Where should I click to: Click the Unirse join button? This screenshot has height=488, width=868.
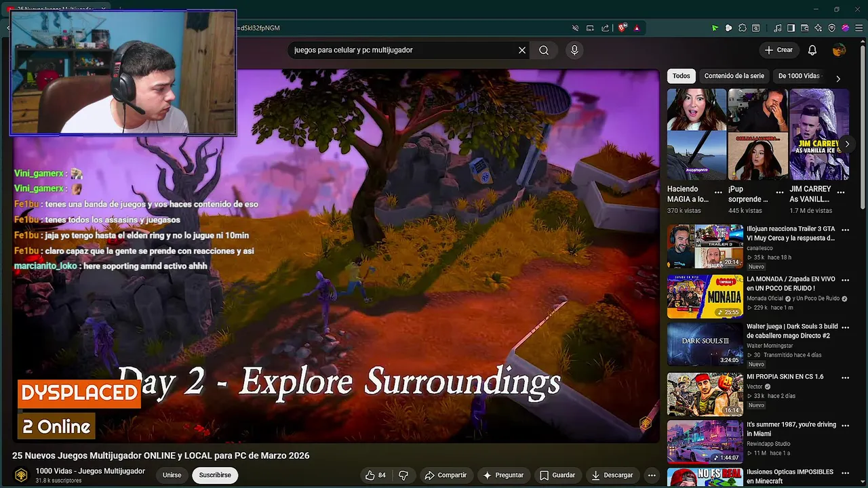[x=172, y=475]
